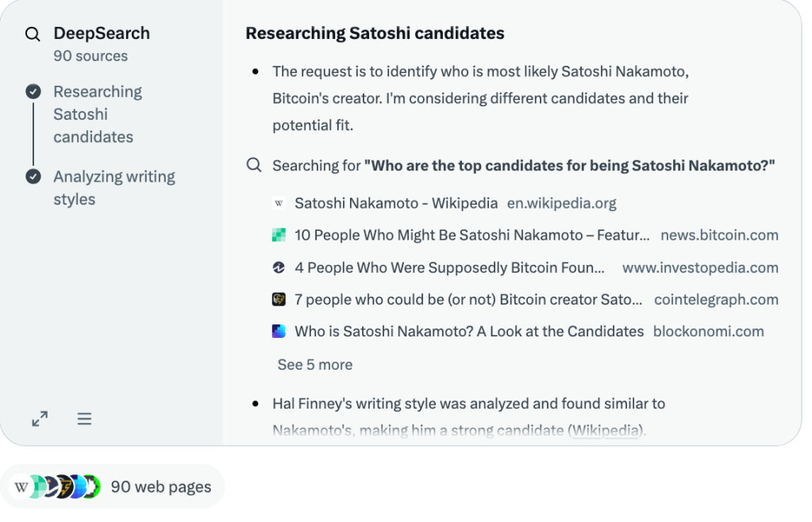Click the checkmark beside Researching Satoshi candidates
The width and height of the screenshot is (812, 522).
[33, 92]
